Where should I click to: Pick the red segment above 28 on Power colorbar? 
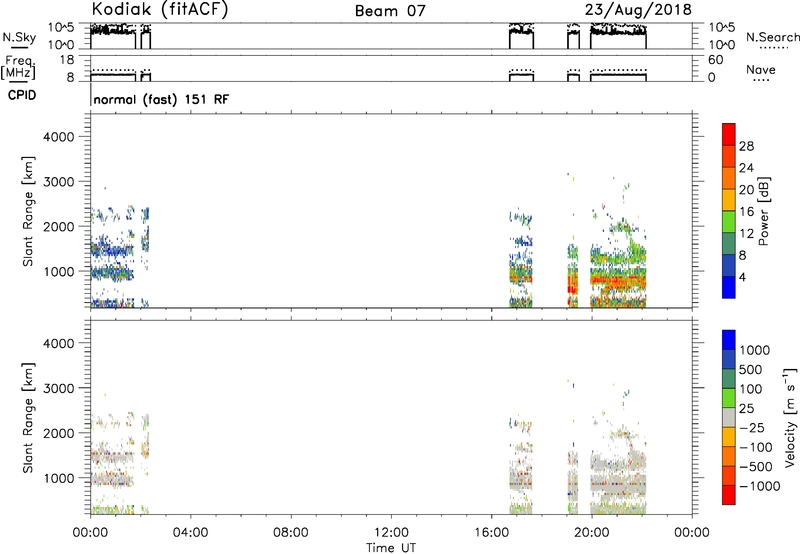(x=729, y=135)
